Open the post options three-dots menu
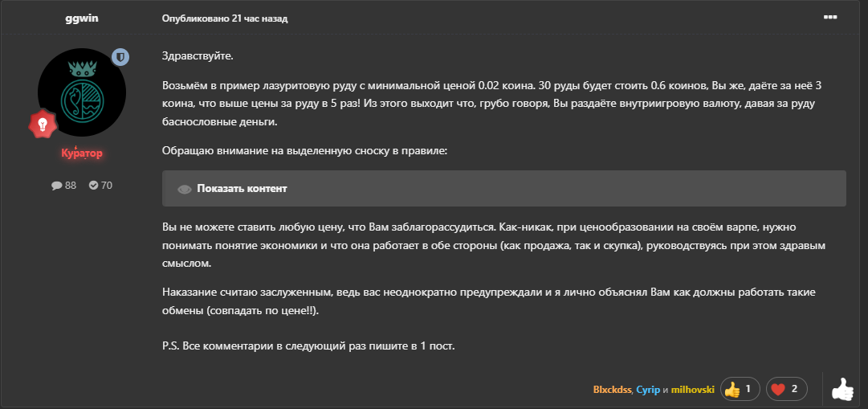 click(x=829, y=17)
